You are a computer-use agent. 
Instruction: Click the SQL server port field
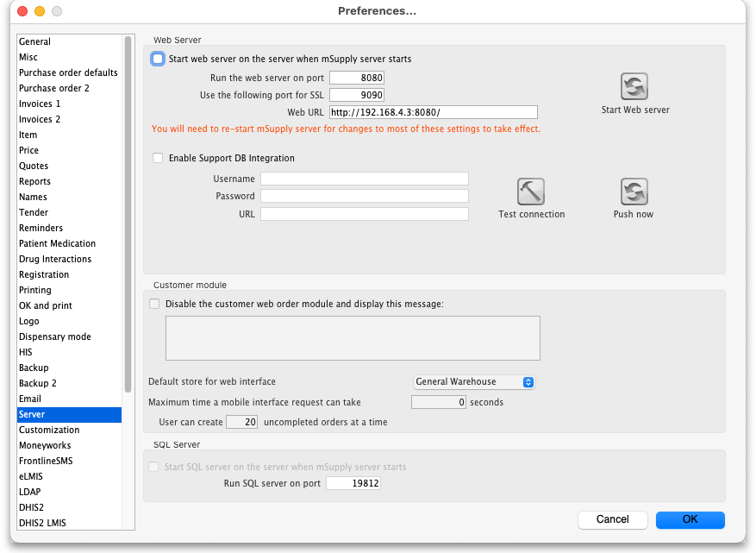coord(353,484)
